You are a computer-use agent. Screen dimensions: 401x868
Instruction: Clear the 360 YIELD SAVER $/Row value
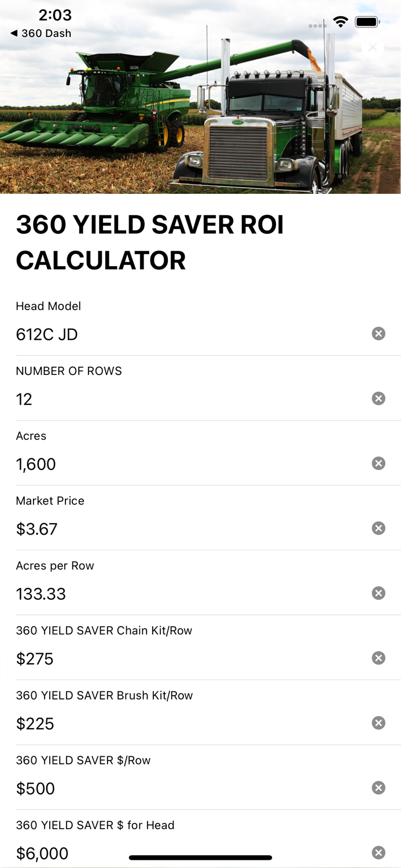pyautogui.click(x=379, y=788)
